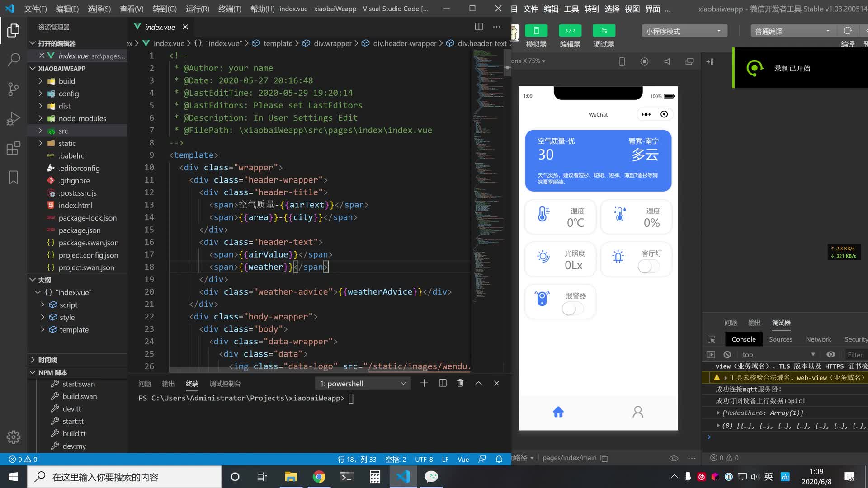Click the editor mode icon in WeChat DevTools
Viewport: 868px width, 488px height.
(x=571, y=31)
